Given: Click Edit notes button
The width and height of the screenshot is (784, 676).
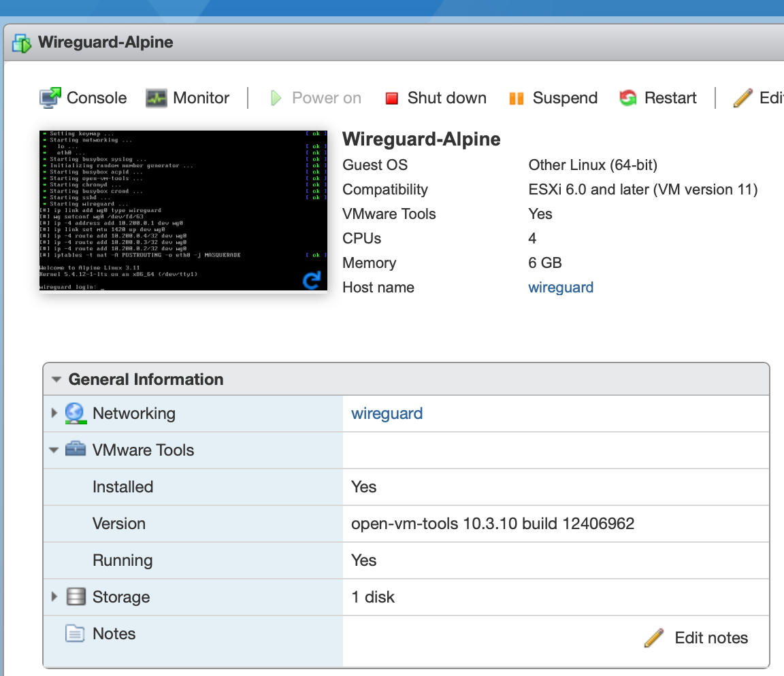Looking at the screenshot, I should [696, 637].
